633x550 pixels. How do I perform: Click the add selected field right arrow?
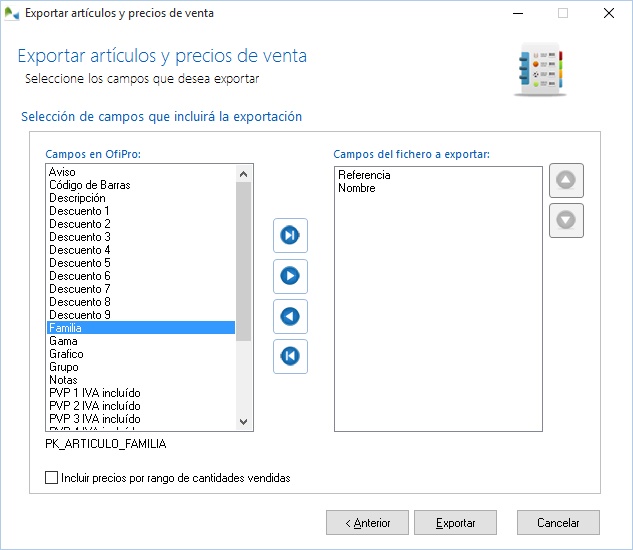[290, 276]
